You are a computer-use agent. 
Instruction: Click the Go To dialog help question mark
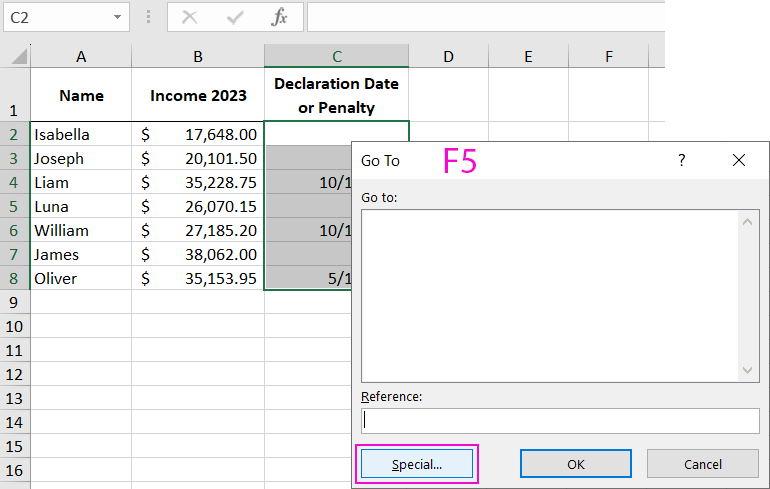coord(682,160)
